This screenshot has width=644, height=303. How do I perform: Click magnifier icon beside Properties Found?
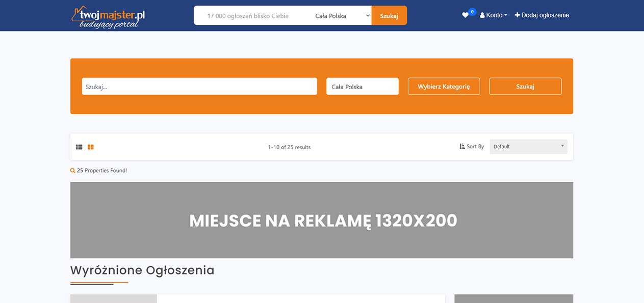72,171
